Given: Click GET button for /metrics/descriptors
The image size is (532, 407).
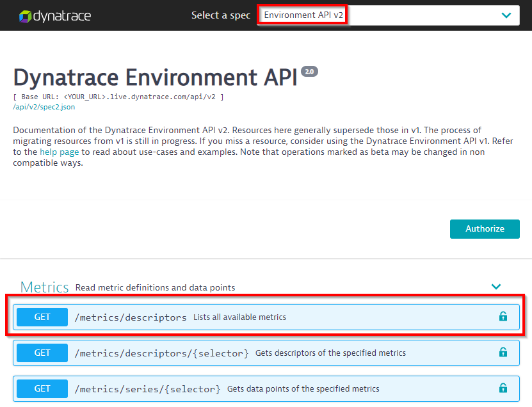Looking at the screenshot, I should (x=42, y=317).
